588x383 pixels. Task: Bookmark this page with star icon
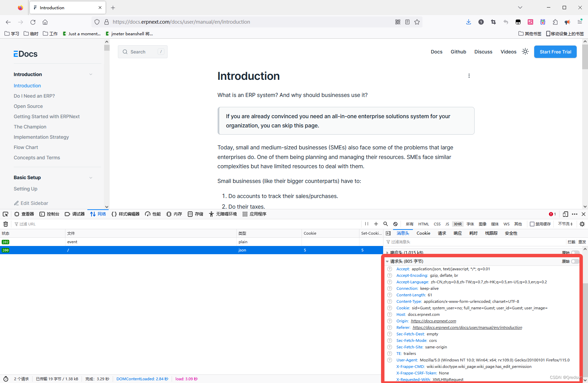coord(417,22)
